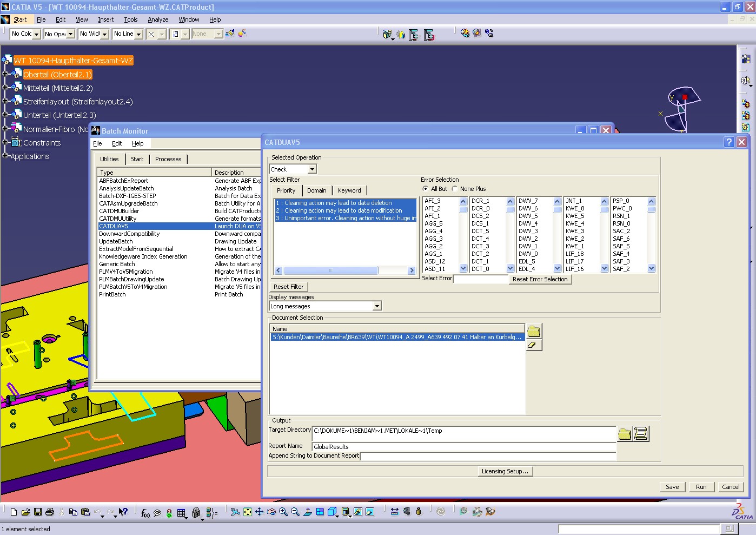The width and height of the screenshot is (756, 535).
Task: Save the document using the diskette icon
Action: tap(38, 512)
